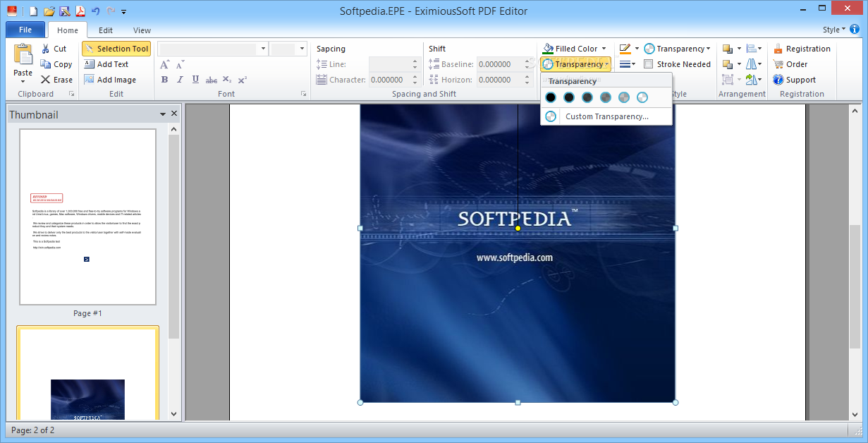Click the blue info icon beside Style
Viewport: 868px width, 443px height.
click(855, 30)
